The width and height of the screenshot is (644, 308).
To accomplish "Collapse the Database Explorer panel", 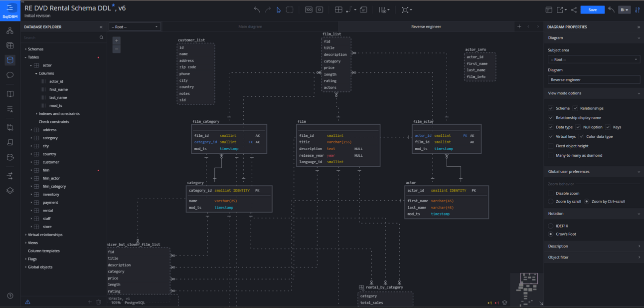I will (x=101, y=27).
